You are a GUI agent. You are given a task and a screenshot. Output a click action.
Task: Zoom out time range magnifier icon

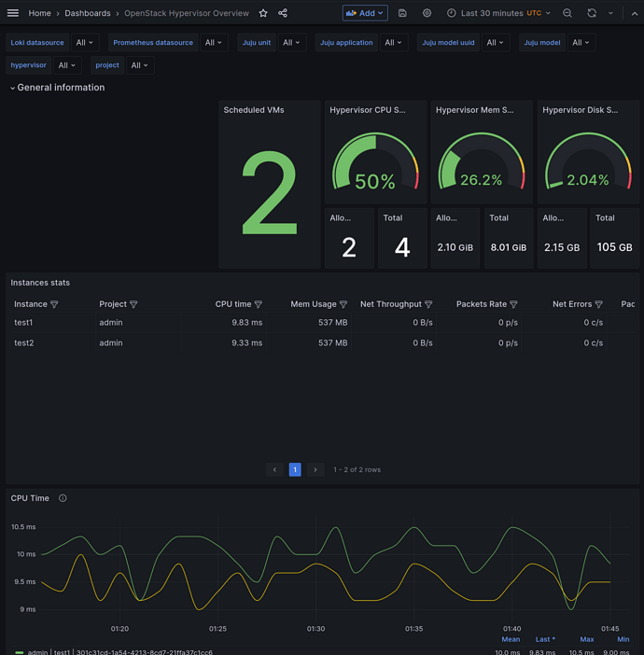point(567,13)
